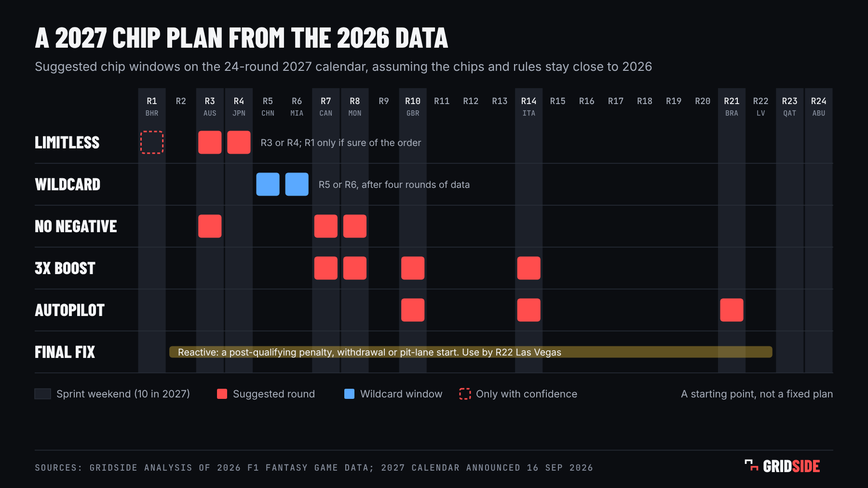
Task: Click the 3X Boost square at R7
Action: click(326, 268)
